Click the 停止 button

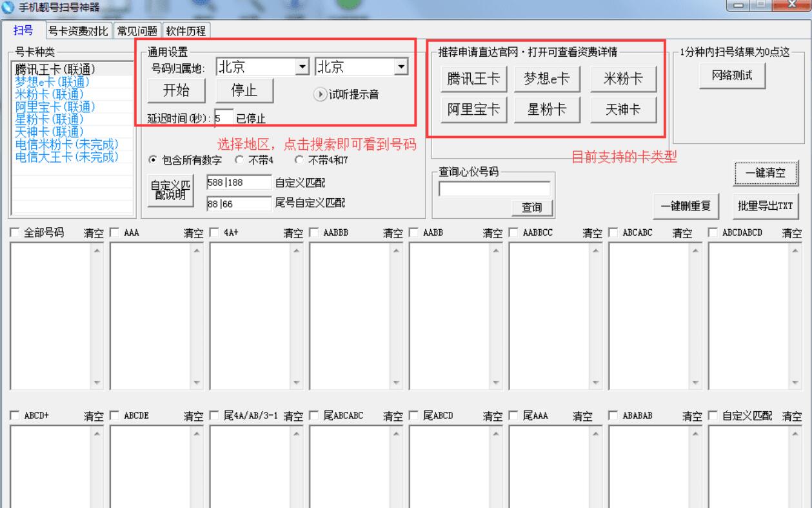pos(244,90)
